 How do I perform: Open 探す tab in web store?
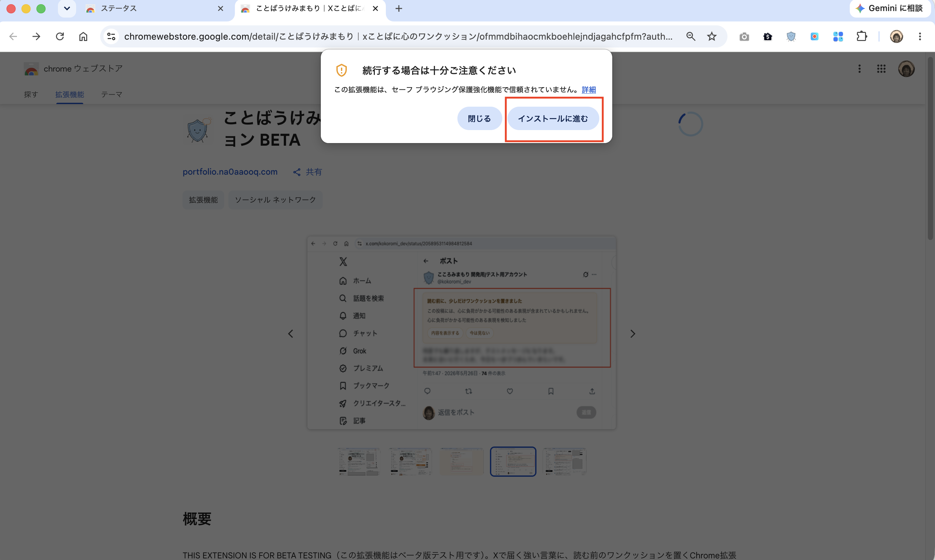[x=31, y=94]
